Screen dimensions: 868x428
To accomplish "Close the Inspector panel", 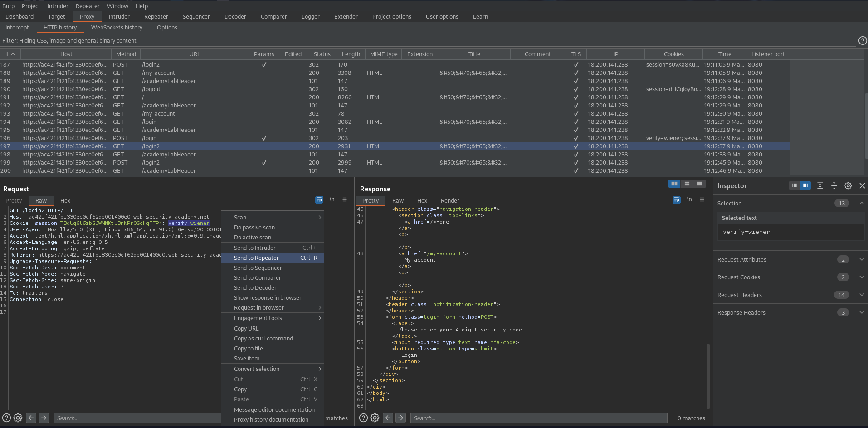I will click(862, 185).
